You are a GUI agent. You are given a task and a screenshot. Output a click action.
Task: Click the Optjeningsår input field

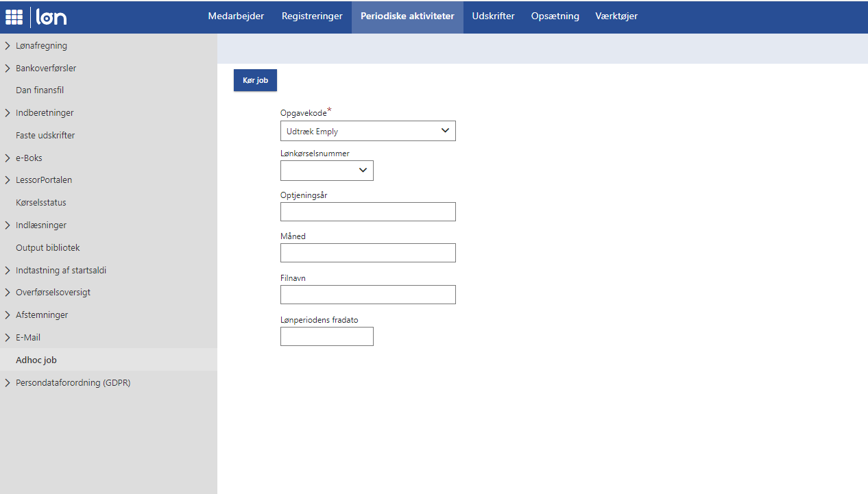click(x=367, y=212)
